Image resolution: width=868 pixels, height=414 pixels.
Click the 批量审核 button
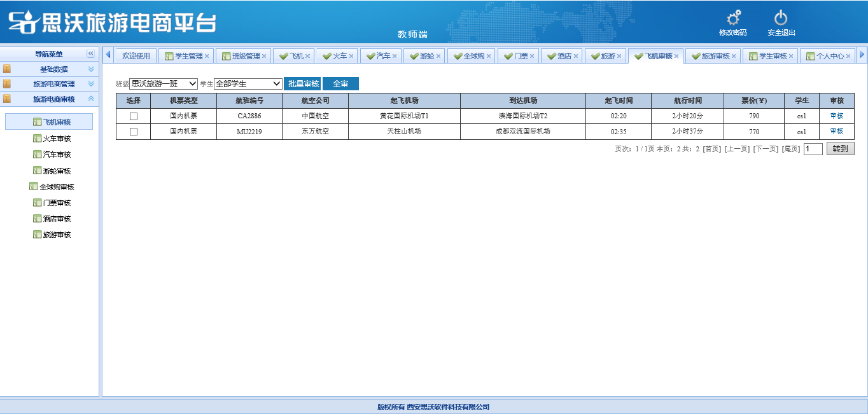click(302, 84)
